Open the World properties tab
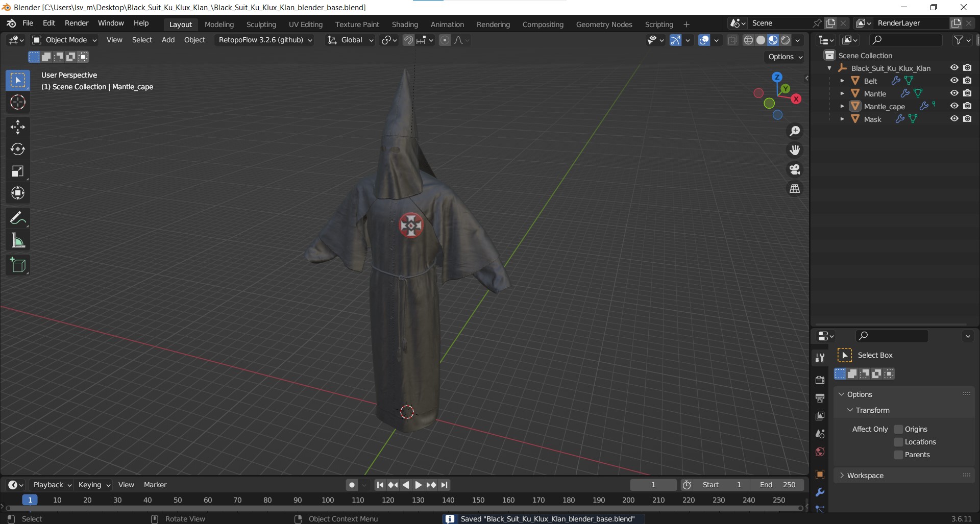This screenshot has width=980, height=524. [820, 452]
